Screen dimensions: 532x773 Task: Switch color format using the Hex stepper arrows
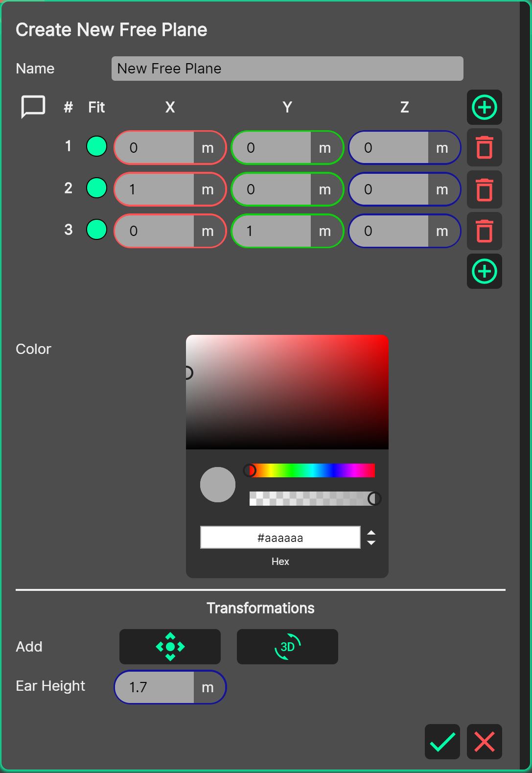coord(371,538)
